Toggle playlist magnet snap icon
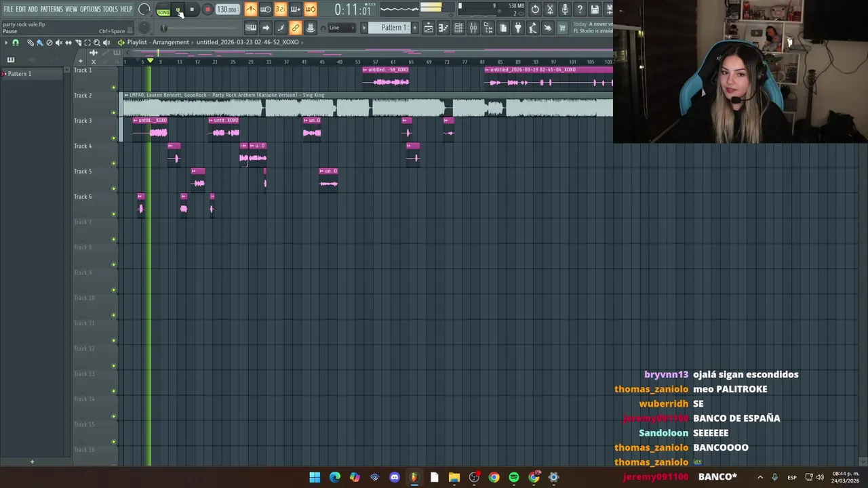This screenshot has width=868, height=488. tap(16, 42)
